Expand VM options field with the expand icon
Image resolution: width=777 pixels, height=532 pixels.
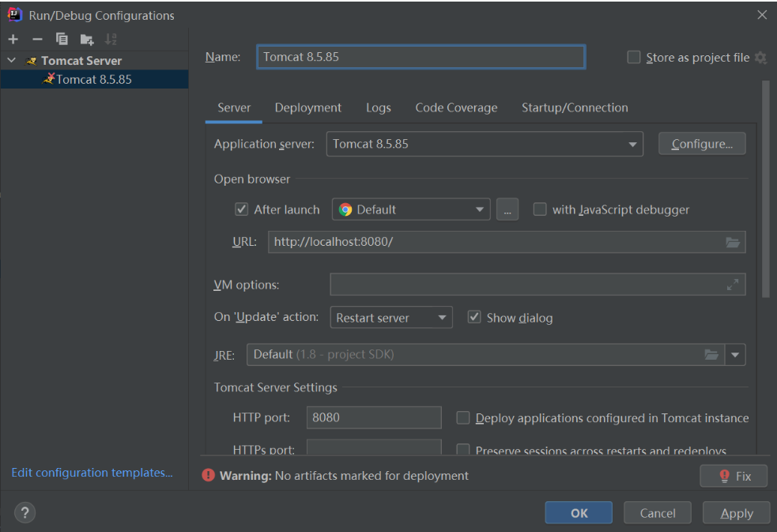[733, 285]
